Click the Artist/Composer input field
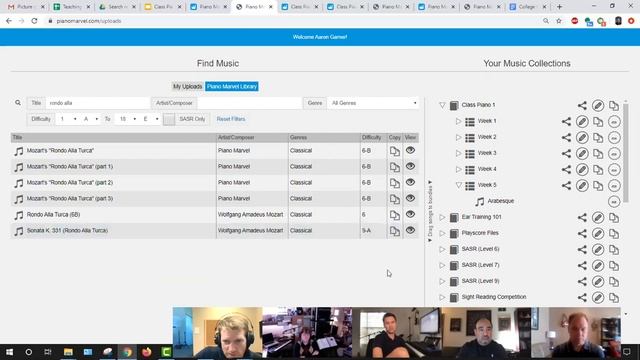This screenshot has width=640, height=360. pos(249,103)
